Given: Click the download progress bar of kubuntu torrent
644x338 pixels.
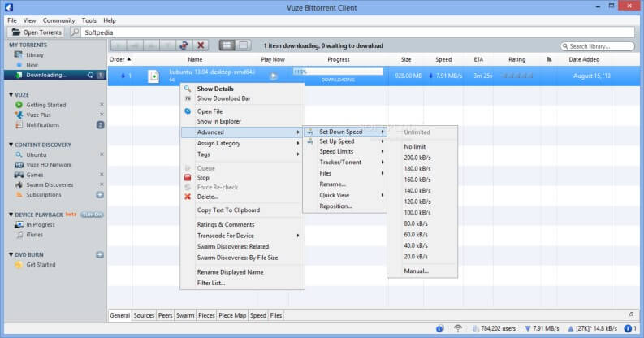Looking at the screenshot, I should click(338, 71).
